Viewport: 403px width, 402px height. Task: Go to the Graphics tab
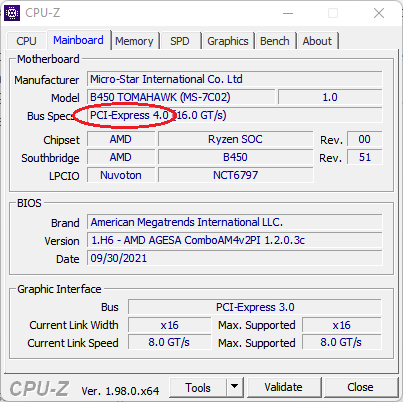click(228, 41)
